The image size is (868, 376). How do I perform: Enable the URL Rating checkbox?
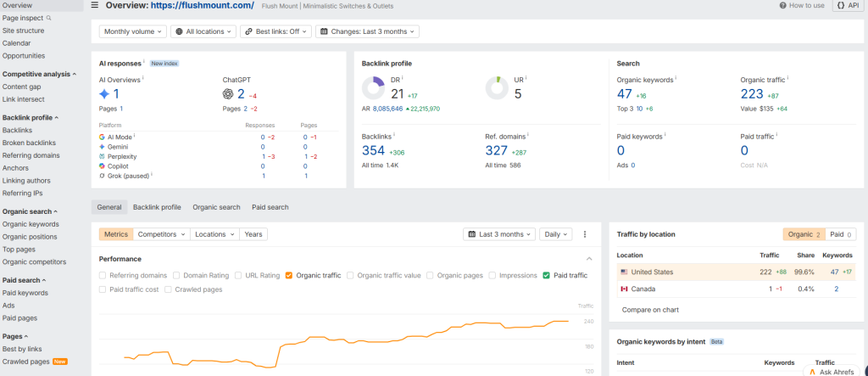(x=238, y=275)
